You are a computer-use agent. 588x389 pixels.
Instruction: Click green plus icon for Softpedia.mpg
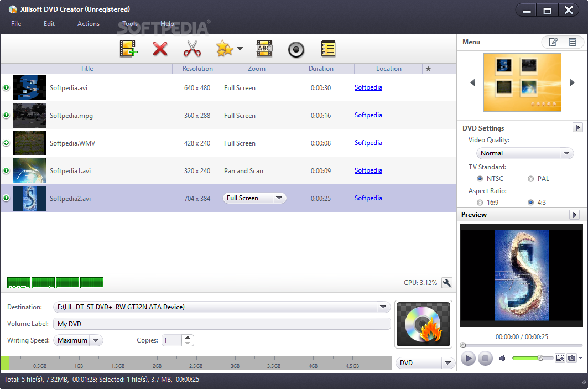(x=6, y=115)
